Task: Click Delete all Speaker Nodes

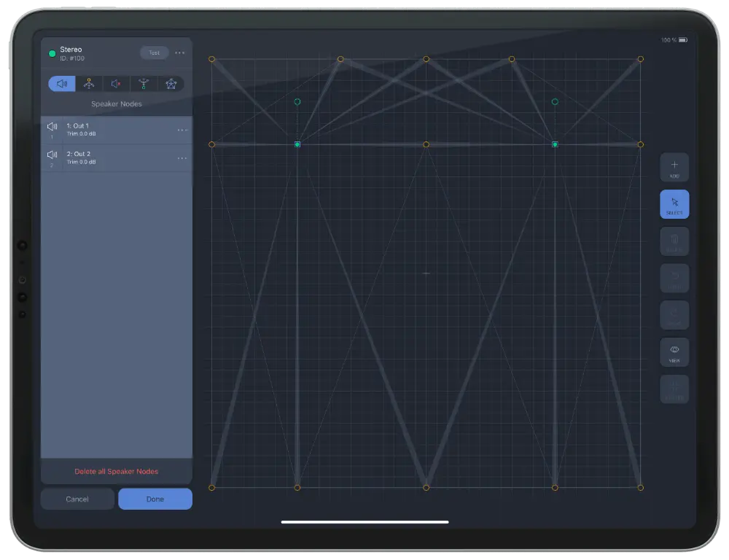Action: pyautogui.click(x=116, y=472)
